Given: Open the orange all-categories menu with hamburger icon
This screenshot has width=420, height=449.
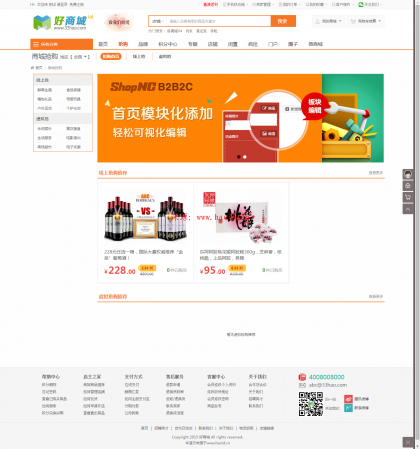Looking at the screenshot, I should click(61, 44).
